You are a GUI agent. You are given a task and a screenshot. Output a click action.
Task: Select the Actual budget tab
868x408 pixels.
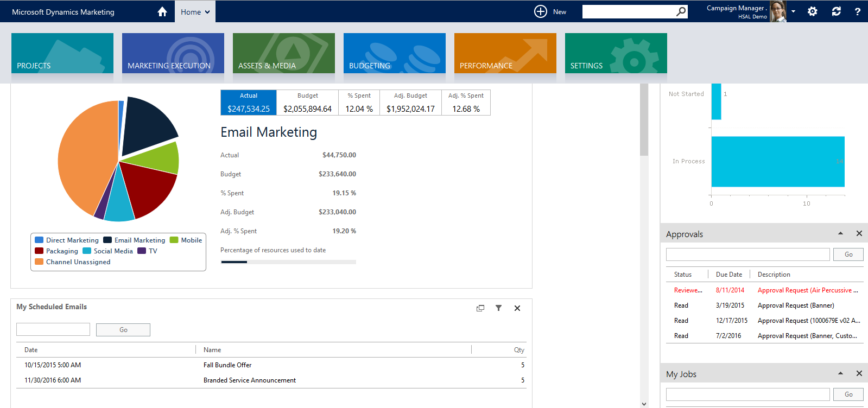249,103
